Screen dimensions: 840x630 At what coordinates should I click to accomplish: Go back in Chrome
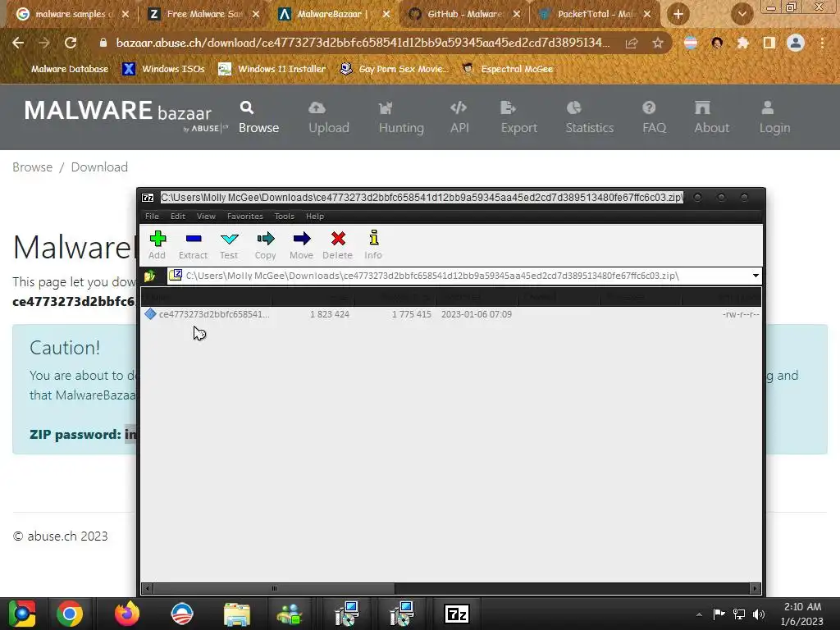click(18, 43)
